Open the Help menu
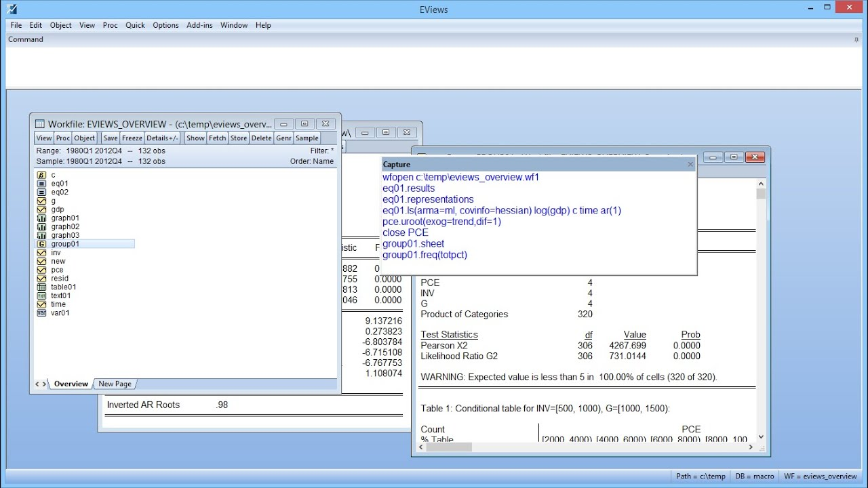This screenshot has height=488, width=868. click(x=263, y=25)
